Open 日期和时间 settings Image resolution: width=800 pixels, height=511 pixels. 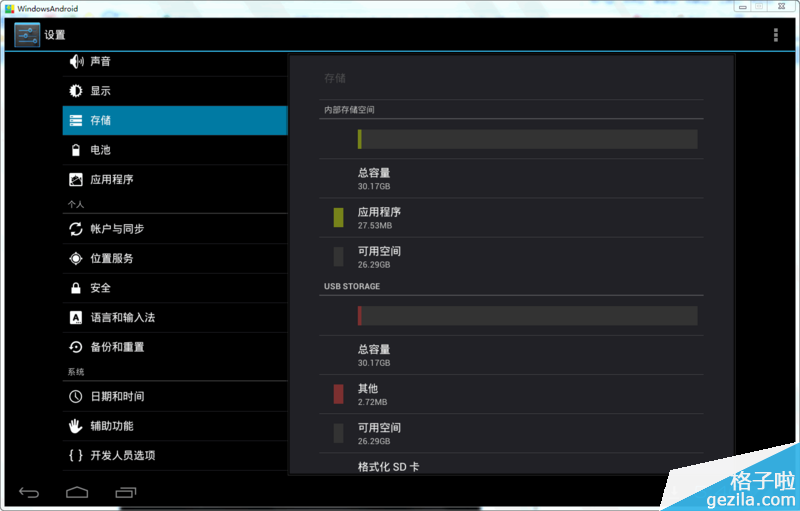(175, 396)
